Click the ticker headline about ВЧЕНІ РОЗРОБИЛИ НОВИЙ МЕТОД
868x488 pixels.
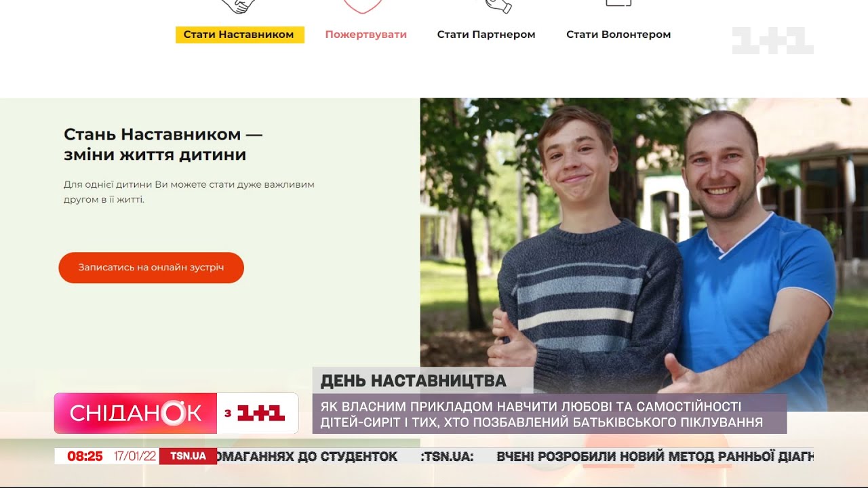654,456
